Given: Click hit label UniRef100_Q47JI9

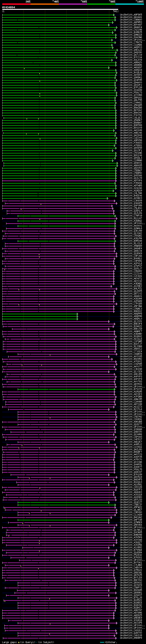Looking at the screenshot, I should point(131,55).
